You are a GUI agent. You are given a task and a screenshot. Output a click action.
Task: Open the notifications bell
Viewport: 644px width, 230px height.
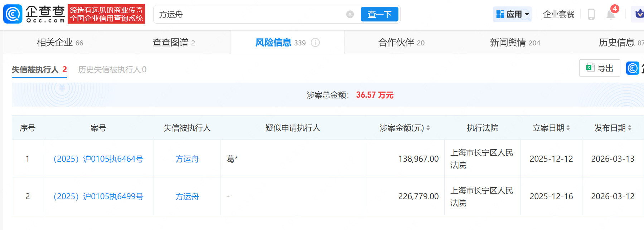[611, 15]
